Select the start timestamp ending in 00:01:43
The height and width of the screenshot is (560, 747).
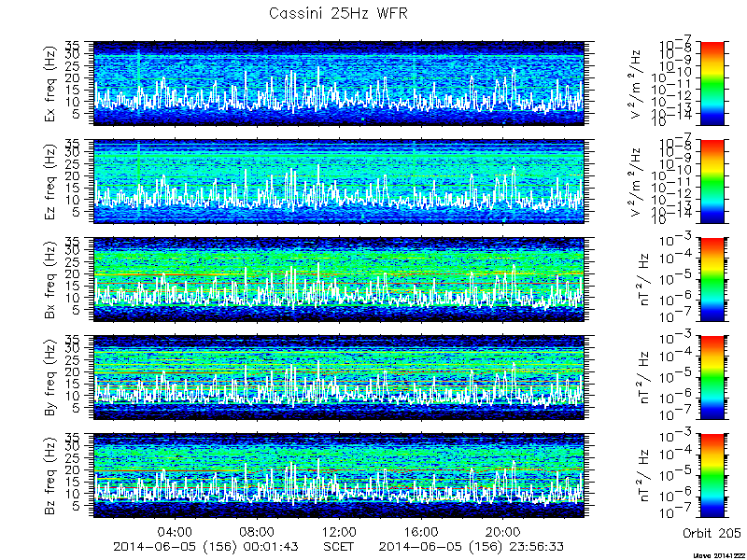tap(205, 547)
